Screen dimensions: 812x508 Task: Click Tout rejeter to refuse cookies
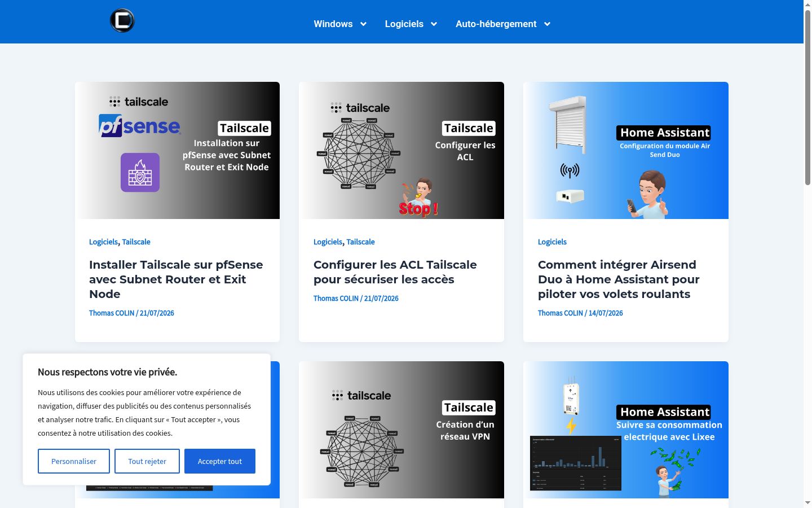pyautogui.click(x=147, y=461)
